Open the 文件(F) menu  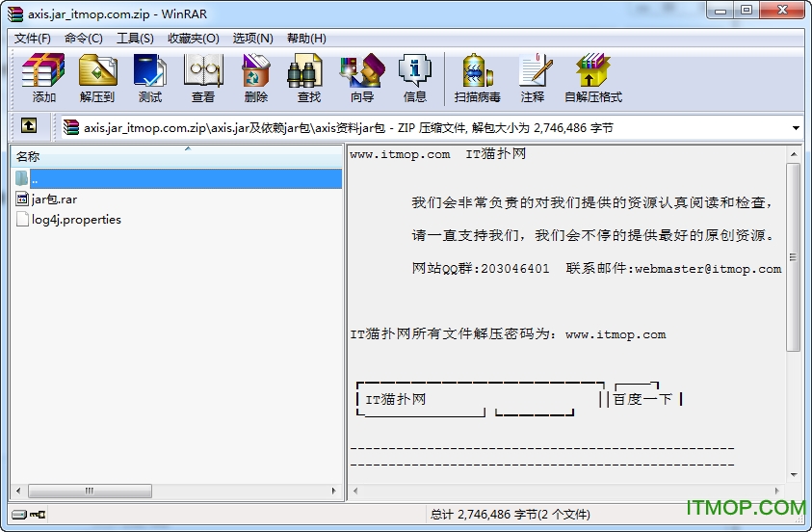(x=32, y=39)
